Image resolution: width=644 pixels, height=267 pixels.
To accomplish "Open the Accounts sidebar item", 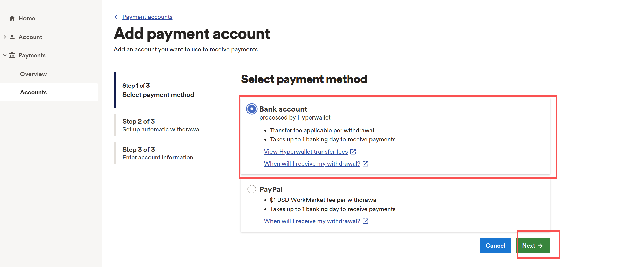I will (33, 92).
